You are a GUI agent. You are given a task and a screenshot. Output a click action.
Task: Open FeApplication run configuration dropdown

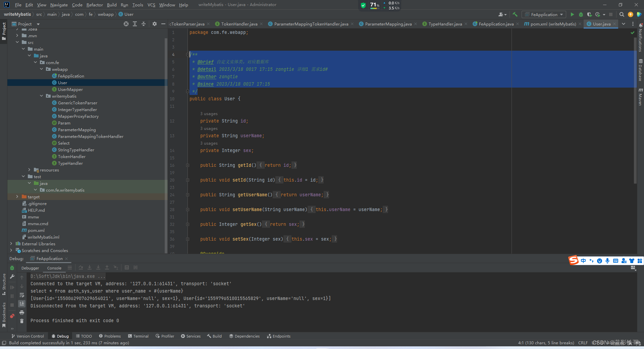click(x=544, y=14)
